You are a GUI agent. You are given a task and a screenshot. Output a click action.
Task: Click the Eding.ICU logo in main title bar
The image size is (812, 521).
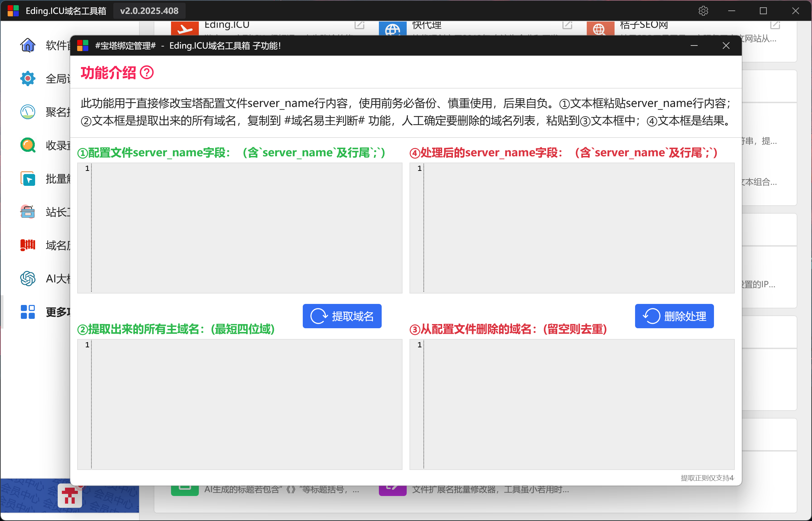tap(13, 11)
